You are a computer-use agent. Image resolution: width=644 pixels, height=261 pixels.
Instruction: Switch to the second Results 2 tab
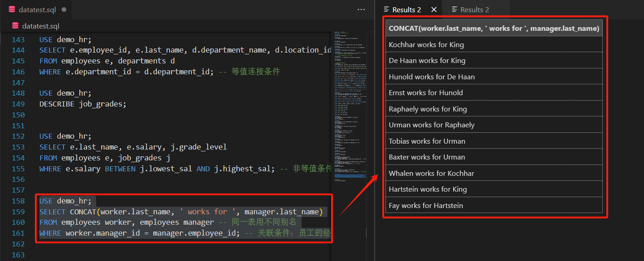tap(474, 10)
